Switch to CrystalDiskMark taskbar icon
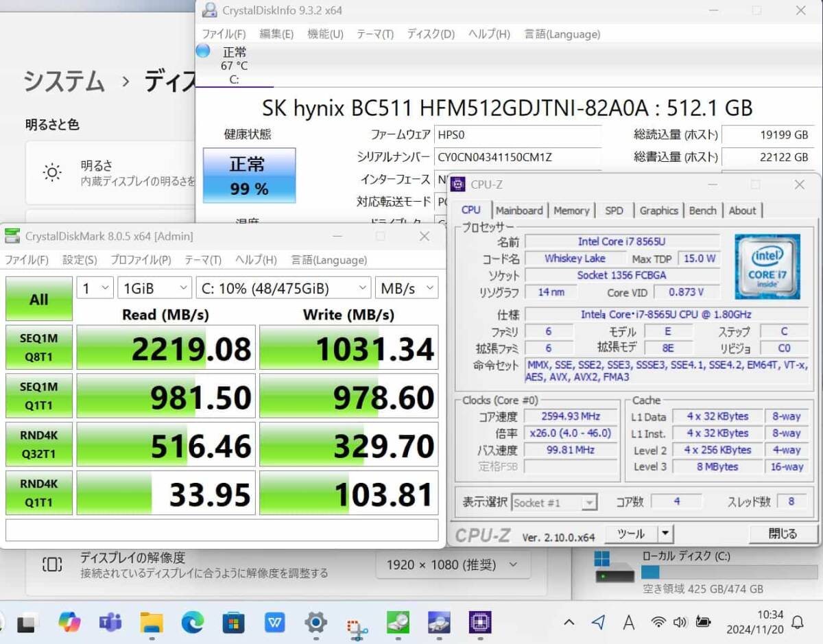823x644 pixels. pyautogui.click(x=398, y=623)
